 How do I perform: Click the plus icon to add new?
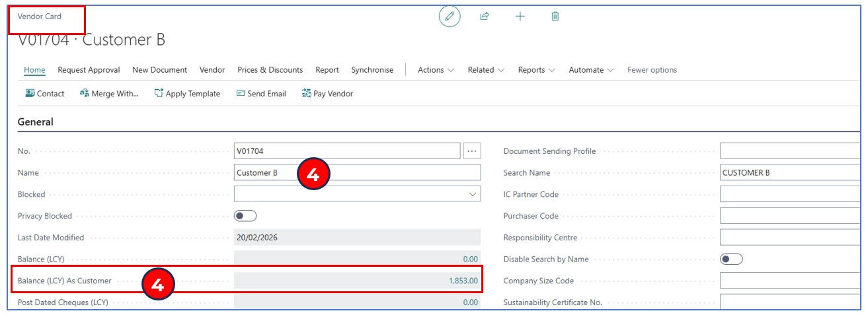pyautogui.click(x=520, y=17)
